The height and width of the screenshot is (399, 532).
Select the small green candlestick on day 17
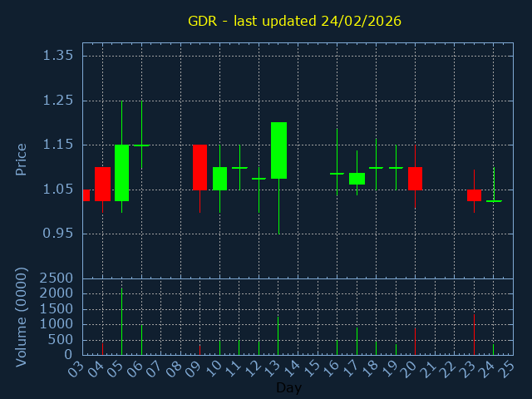pyautogui.click(x=357, y=179)
